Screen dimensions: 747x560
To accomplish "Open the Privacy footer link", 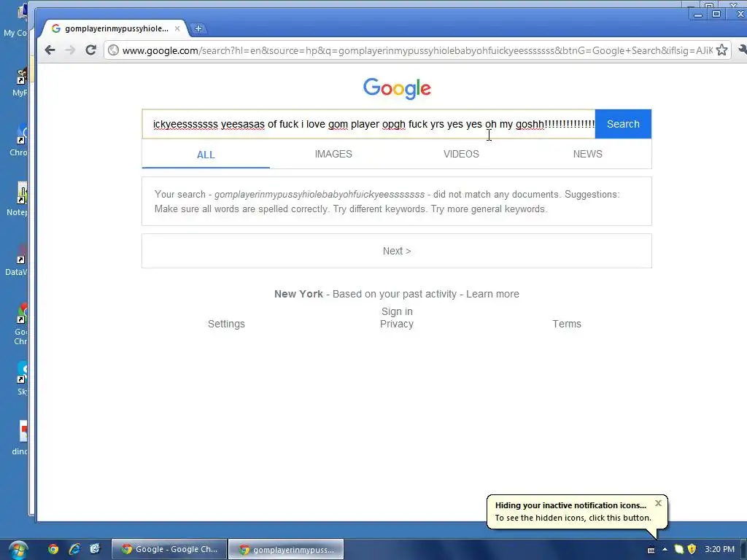I will pos(396,324).
